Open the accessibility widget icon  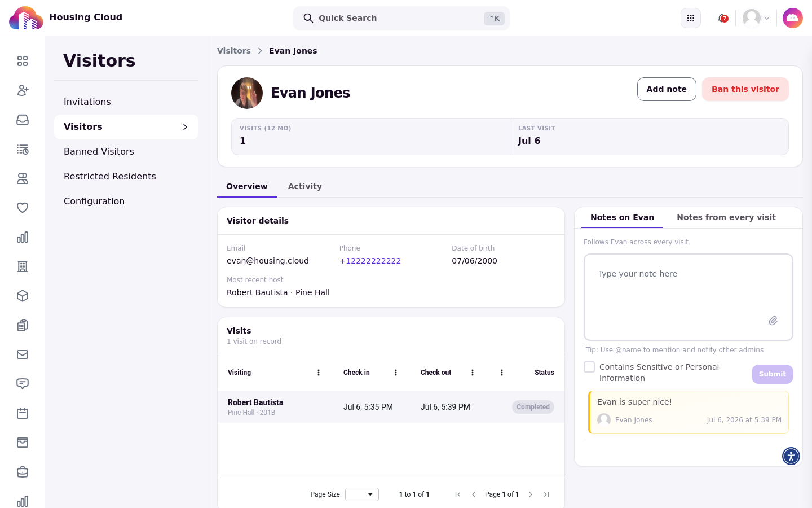[791, 456]
